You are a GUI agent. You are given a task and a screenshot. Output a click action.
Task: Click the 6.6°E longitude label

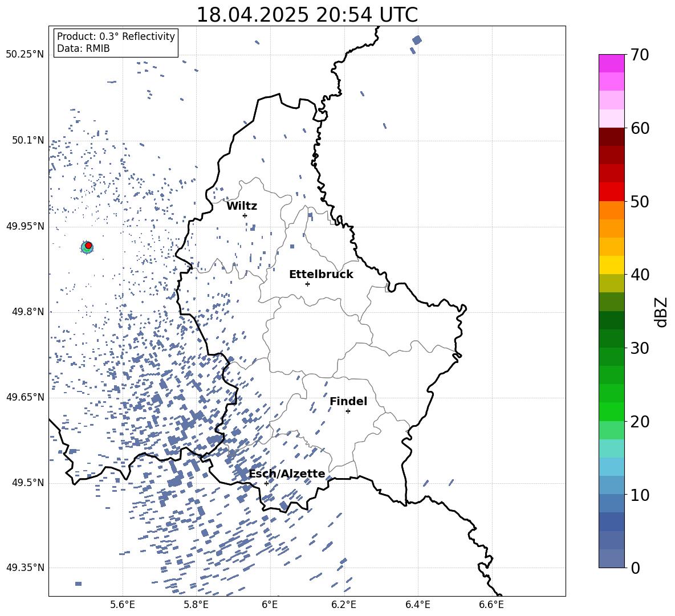pyautogui.click(x=491, y=605)
